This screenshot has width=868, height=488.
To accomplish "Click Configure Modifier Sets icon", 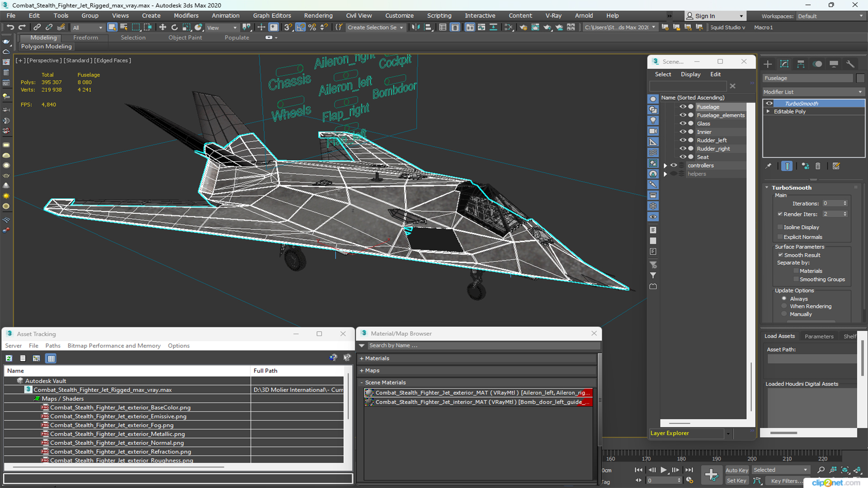I will point(836,166).
